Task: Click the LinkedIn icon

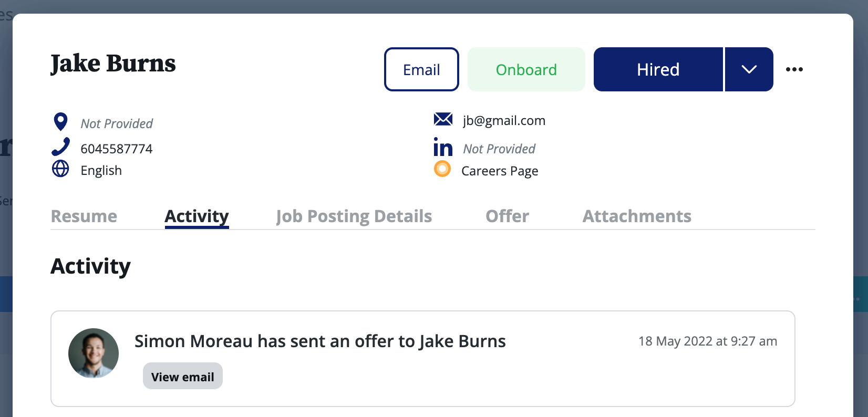Action: (443, 147)
